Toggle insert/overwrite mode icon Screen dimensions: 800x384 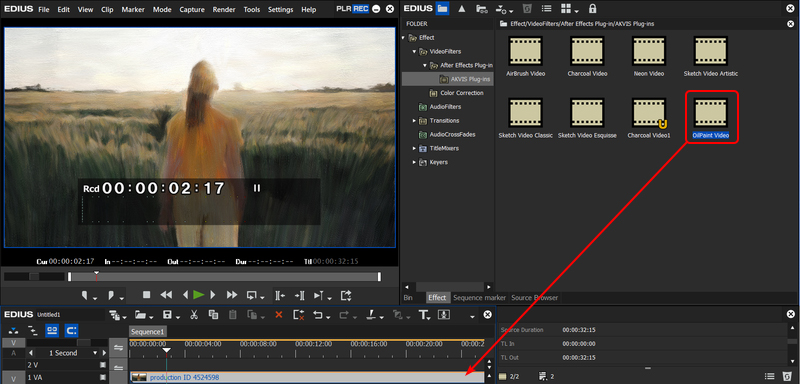click(14, 330)
